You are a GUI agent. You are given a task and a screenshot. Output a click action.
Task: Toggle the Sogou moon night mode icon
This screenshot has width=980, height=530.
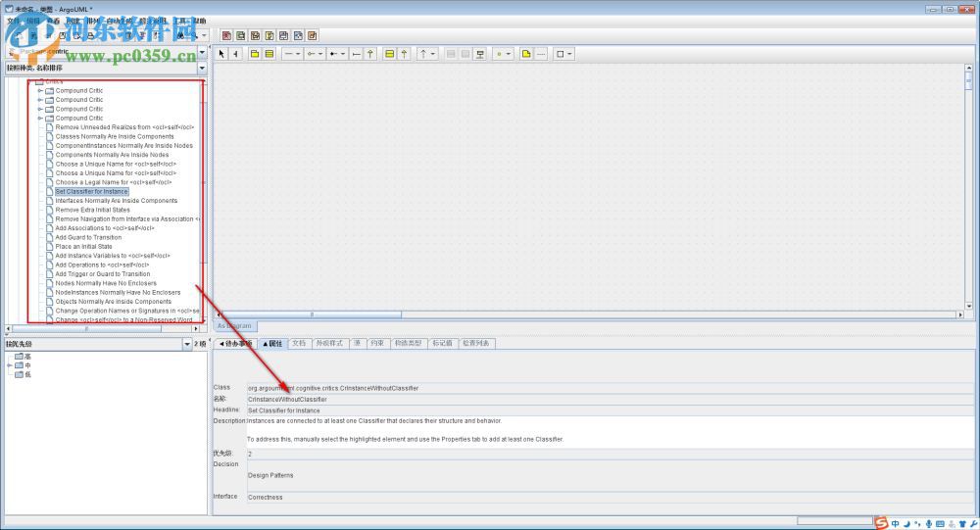[x=906, y=523]
